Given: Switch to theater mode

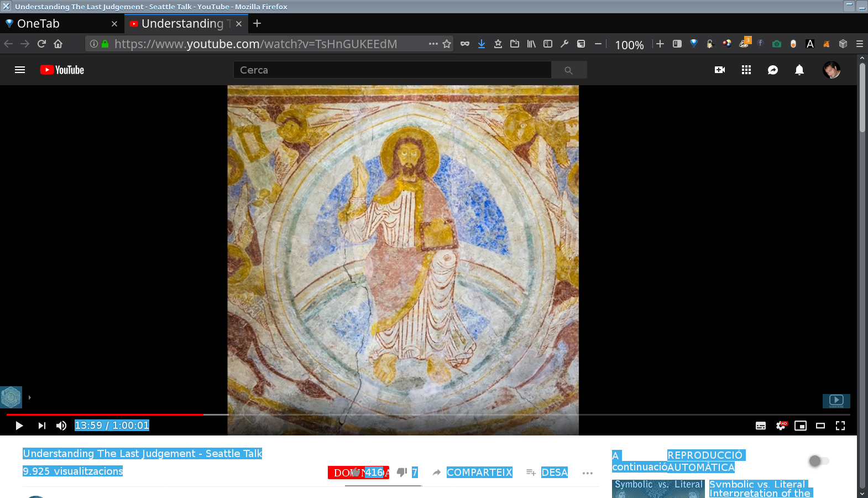Looking at the screenshot, I should coord(820,426).
